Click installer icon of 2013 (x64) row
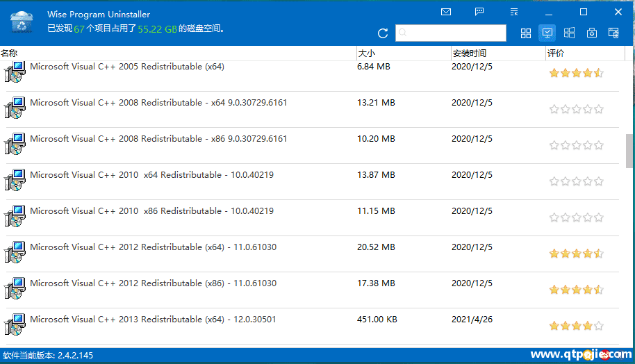The width and height of the screenshot is (635, 364). coord(15,324)
